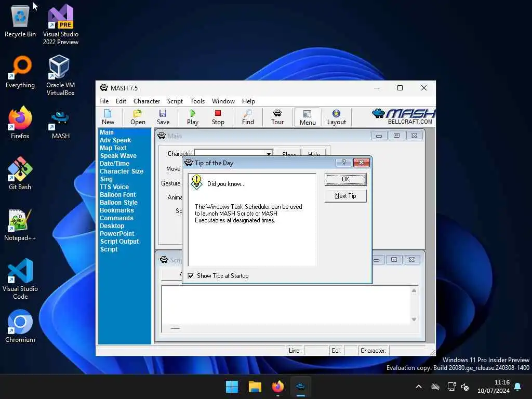Open the Windows Start button
This screenshot has width=532, height=399.
tap(232, 387)
